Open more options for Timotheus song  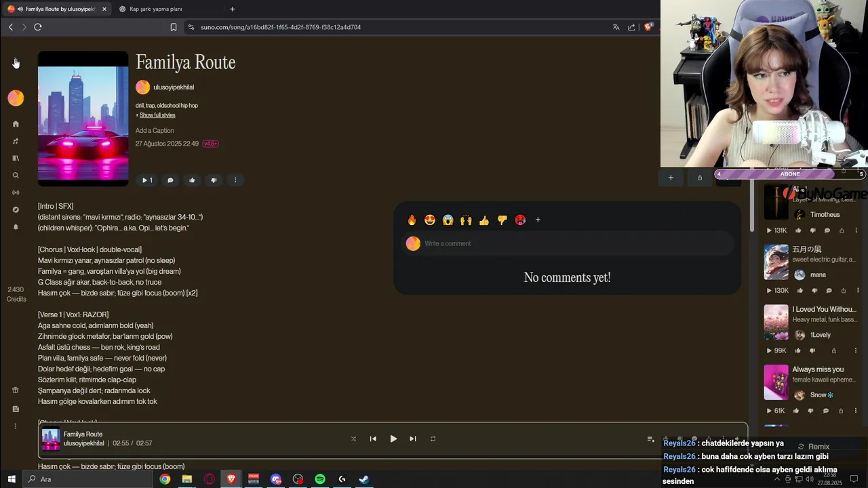tap(856, 230)
